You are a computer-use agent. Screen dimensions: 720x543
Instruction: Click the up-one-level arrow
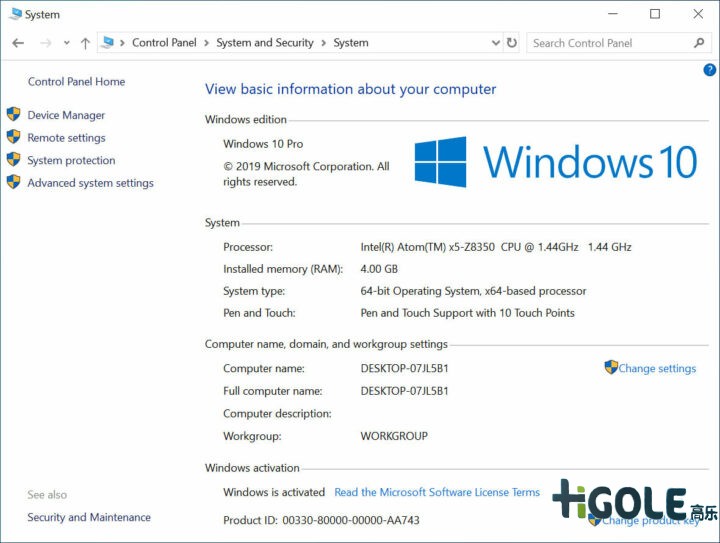tap(85, 43)
